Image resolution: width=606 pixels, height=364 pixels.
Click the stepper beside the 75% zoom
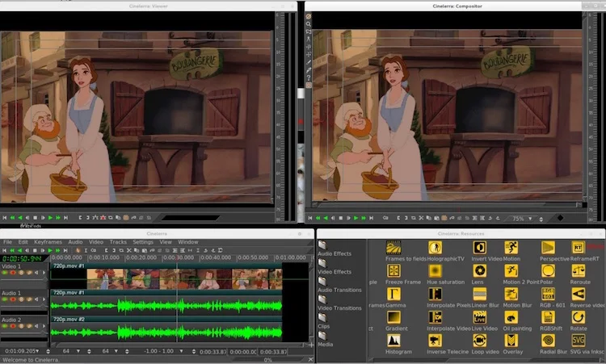coord(541,219)
